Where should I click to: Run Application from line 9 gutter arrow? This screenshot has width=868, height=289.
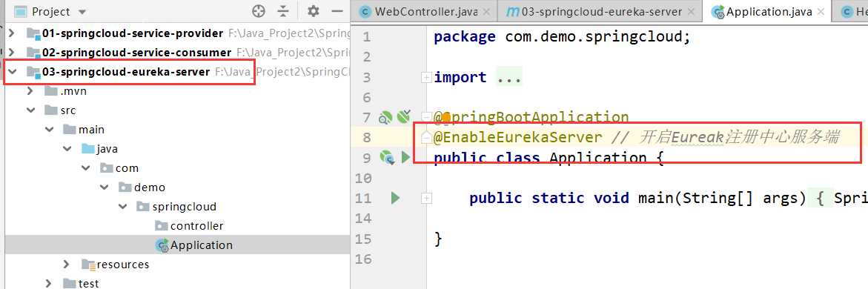pyautogui.click(x=405, y=158)
